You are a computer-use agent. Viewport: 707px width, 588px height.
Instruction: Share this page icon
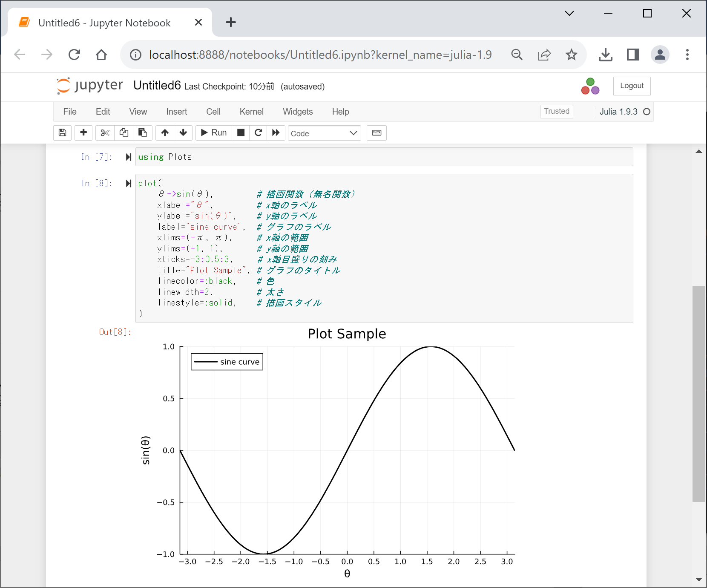coord(544,55)
